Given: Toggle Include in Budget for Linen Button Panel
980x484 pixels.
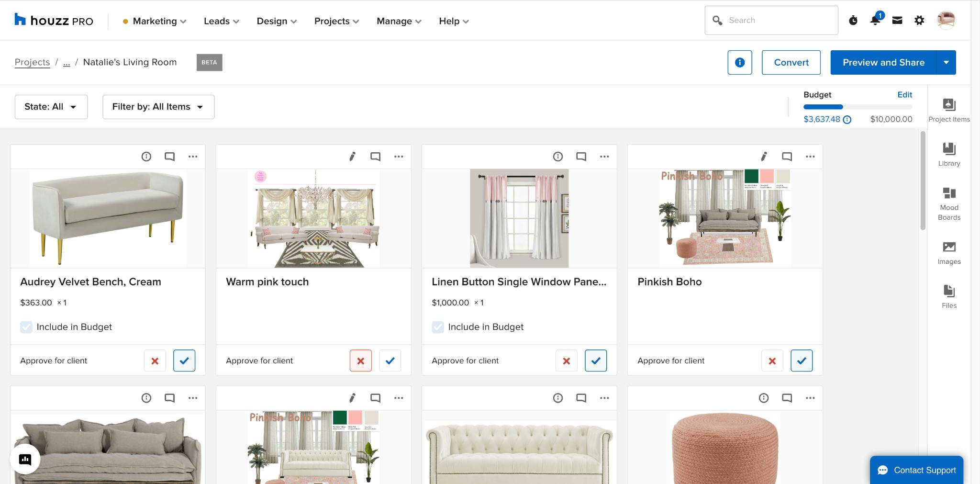Looking at the screenshot, I should pos(438,327).
